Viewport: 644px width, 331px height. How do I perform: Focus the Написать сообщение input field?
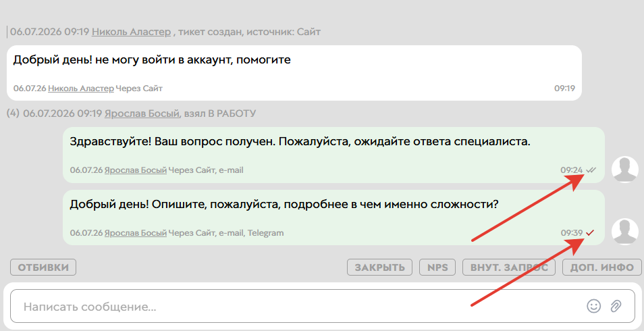point(323,306)
